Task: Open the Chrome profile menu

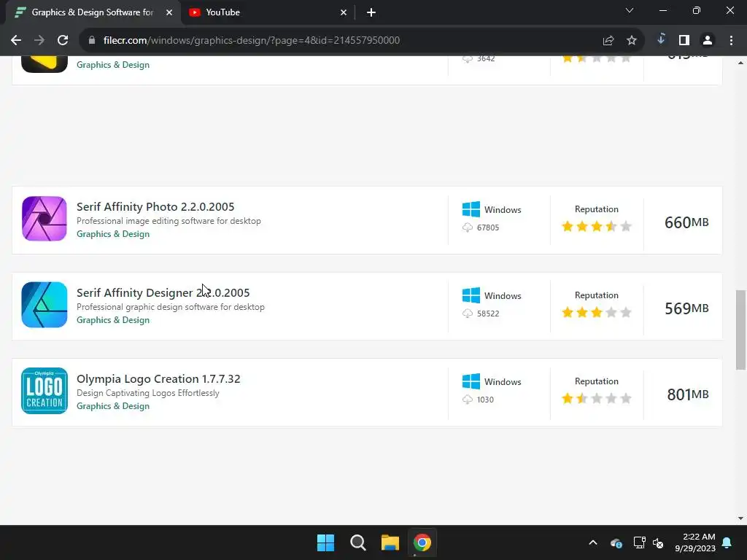Action: [708, 41]
